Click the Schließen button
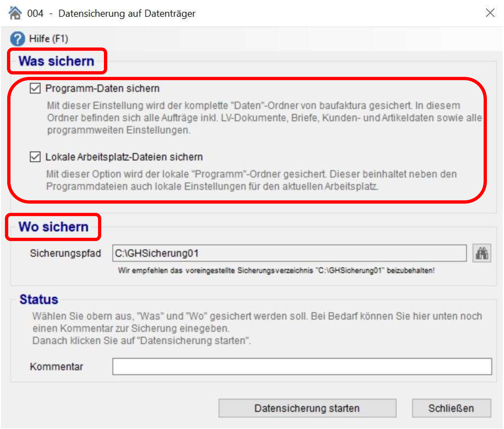The width and height of the screenshot is (504, 429). tap(451, 408)
